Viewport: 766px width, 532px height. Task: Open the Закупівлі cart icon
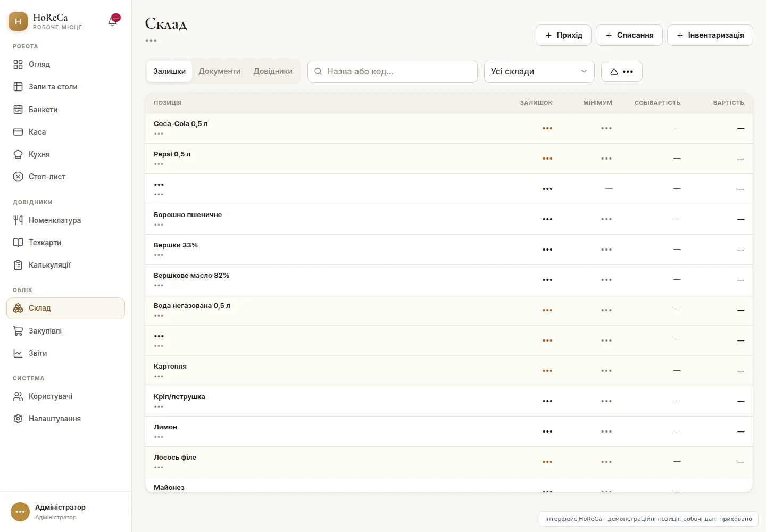[x=18, y=331]
